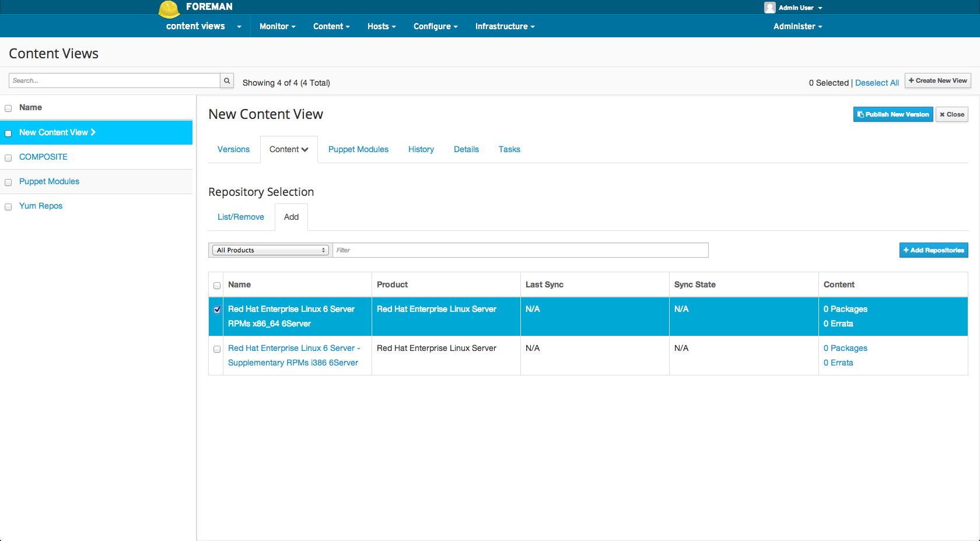Viewport: 980px width, 541px height.
Task: Open the content views organization dropdown
Action: (204, 26)
